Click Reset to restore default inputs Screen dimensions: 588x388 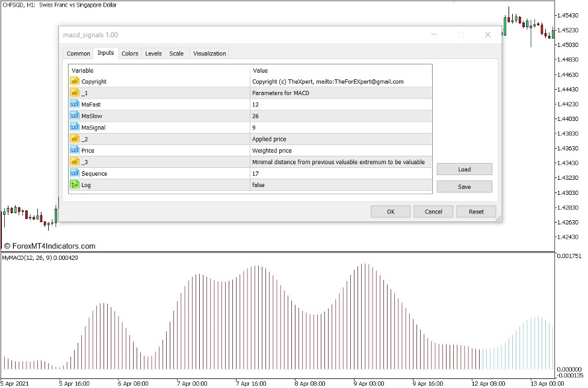[x=476, y=212]
